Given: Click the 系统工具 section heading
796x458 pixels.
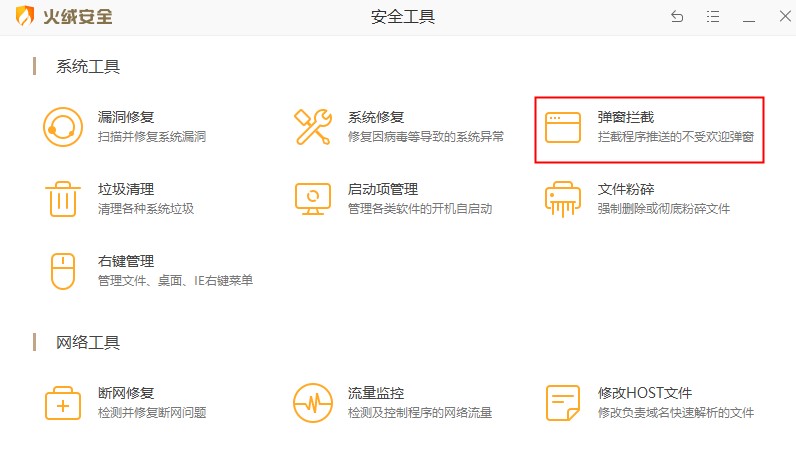Looking at the screenshot, I should coord(88,67).
